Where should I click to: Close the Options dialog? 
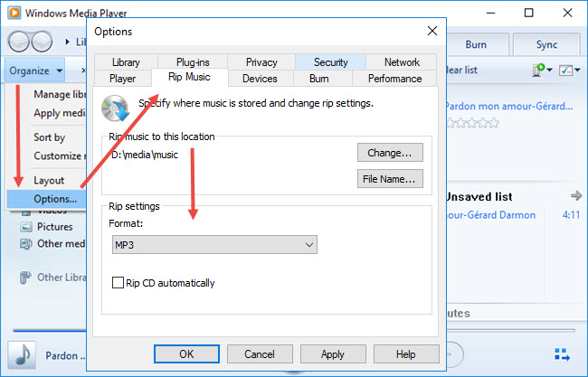[432, 31]
